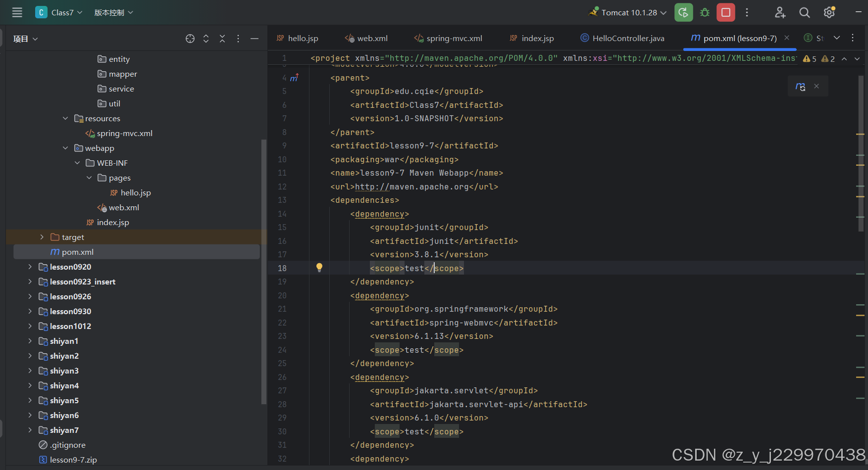Open IDE Settings with the gear icon
868x470 pixels.
(x=828, y=12)
